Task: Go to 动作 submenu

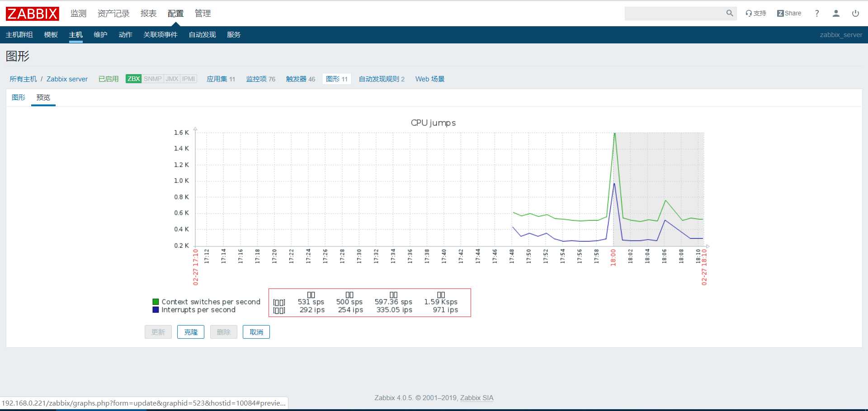Action: point(125,35)
